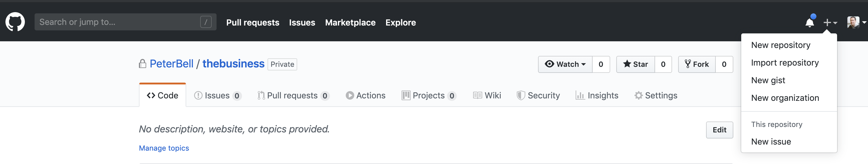Image resolution: width=868 pixels, height=164 pixels.
Task: Click the slash shortcut key icon
Action: [x=206, y=22]
